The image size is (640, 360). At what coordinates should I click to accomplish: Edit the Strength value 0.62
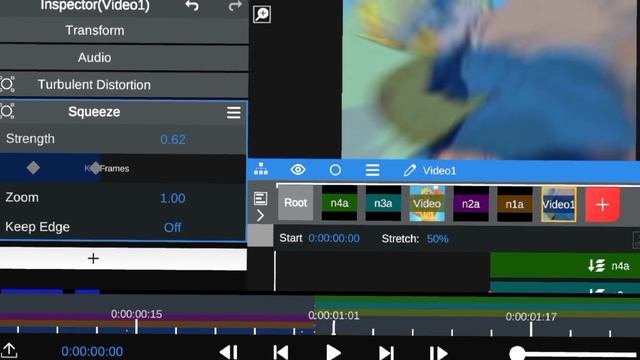(x=173, y=140)
